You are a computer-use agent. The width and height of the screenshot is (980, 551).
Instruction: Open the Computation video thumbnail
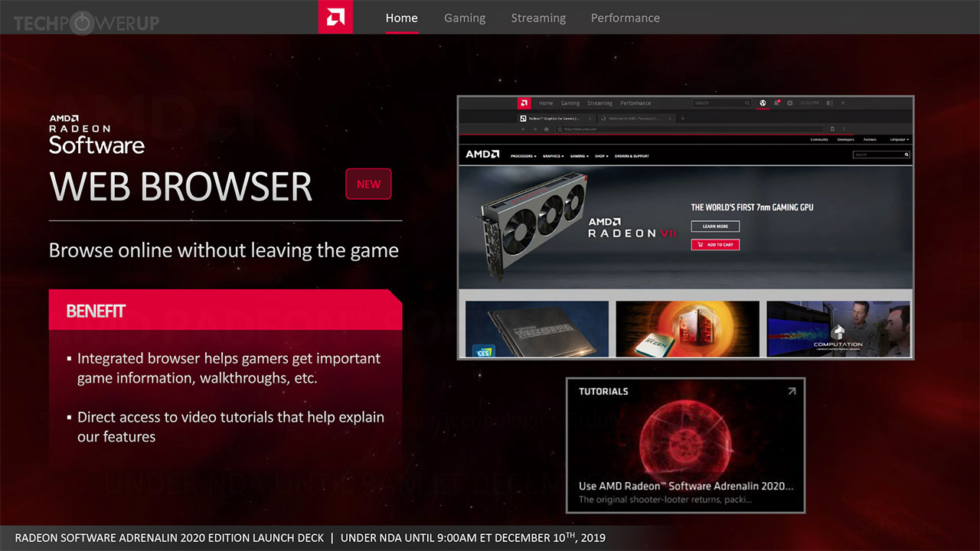(x=838, y=328)
